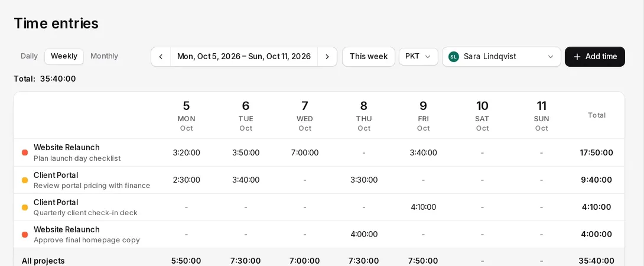Select the Wednesday Oct 7 column header
The image size is (644, 266).
pyautogui.click(x=305, y=115)
